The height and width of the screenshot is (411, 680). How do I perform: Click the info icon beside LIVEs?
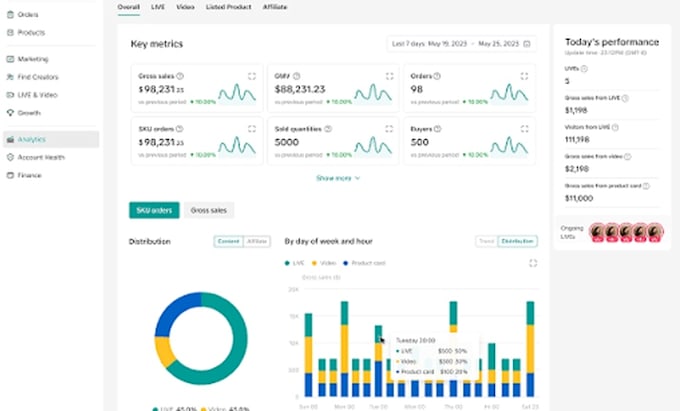(x=584, y=68)
